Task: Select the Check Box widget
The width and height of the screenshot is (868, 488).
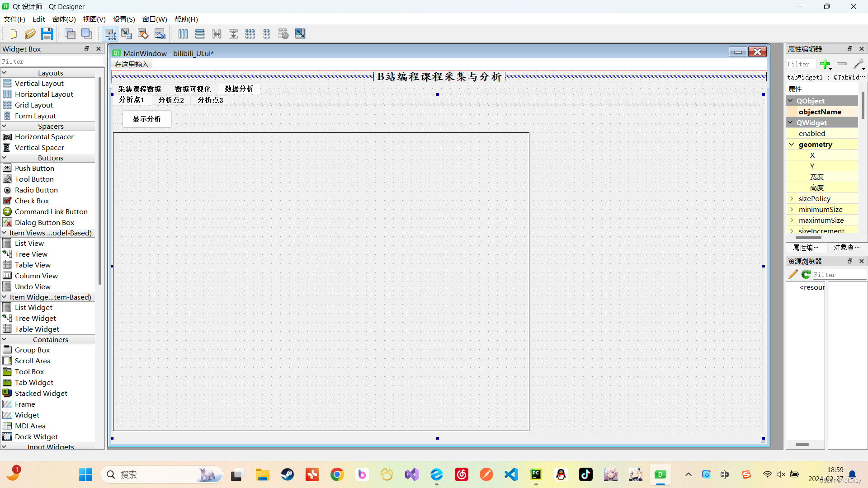Action: tap(32, 201)
